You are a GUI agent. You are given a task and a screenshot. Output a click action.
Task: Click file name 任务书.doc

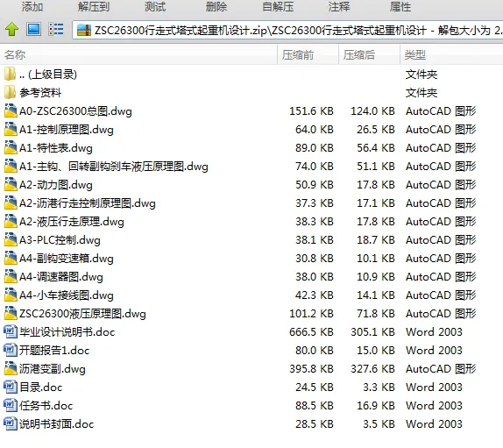46,406
